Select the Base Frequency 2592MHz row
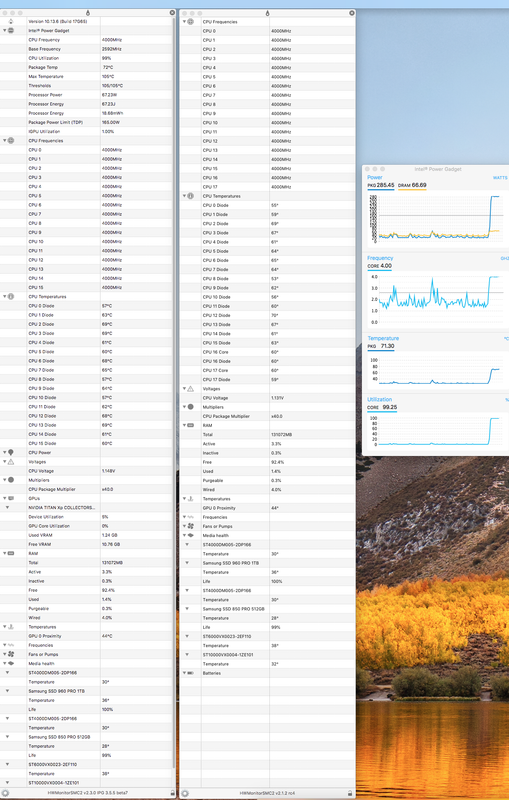509x800 pixels. coord(87,49)
